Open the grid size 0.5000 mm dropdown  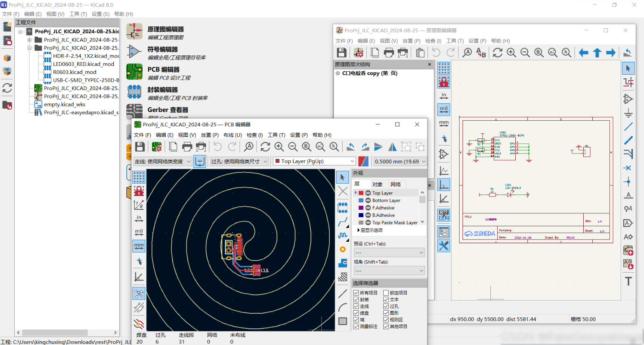coord(400,161)
